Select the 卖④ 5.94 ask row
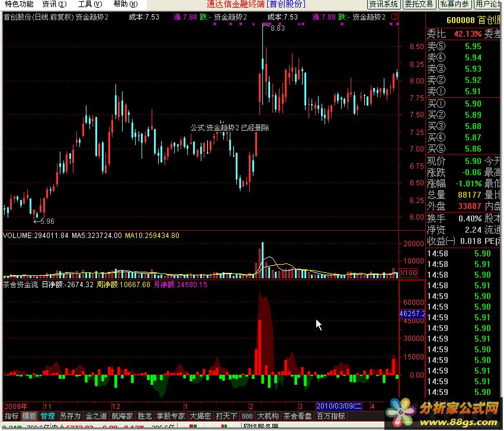Image resolution: width=504 pixels, height=431 pixels. point(464,57)
